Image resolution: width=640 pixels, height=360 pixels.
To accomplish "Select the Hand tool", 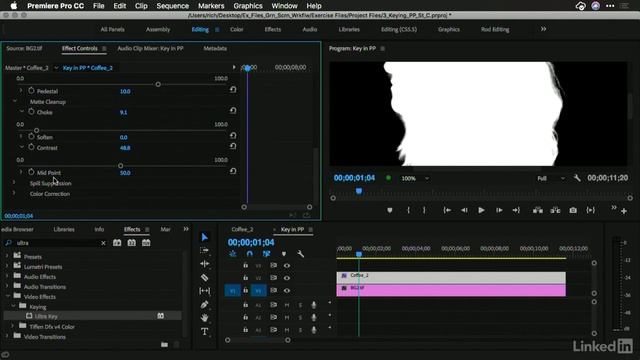I will tap(204, 318).
